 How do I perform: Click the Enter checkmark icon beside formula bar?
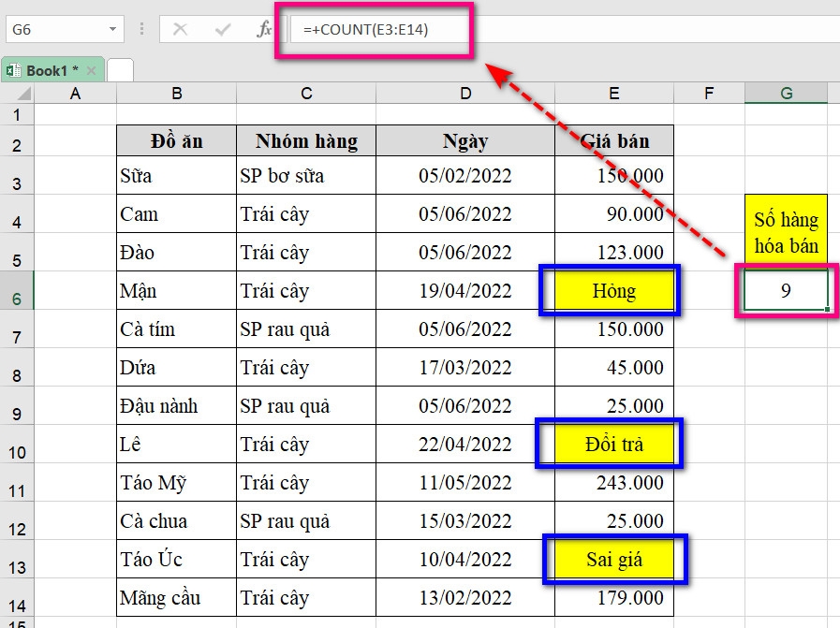(x=221, y=28)
